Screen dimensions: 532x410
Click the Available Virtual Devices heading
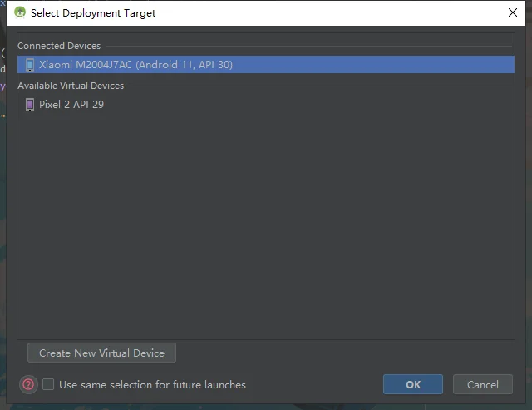(71, 86)
